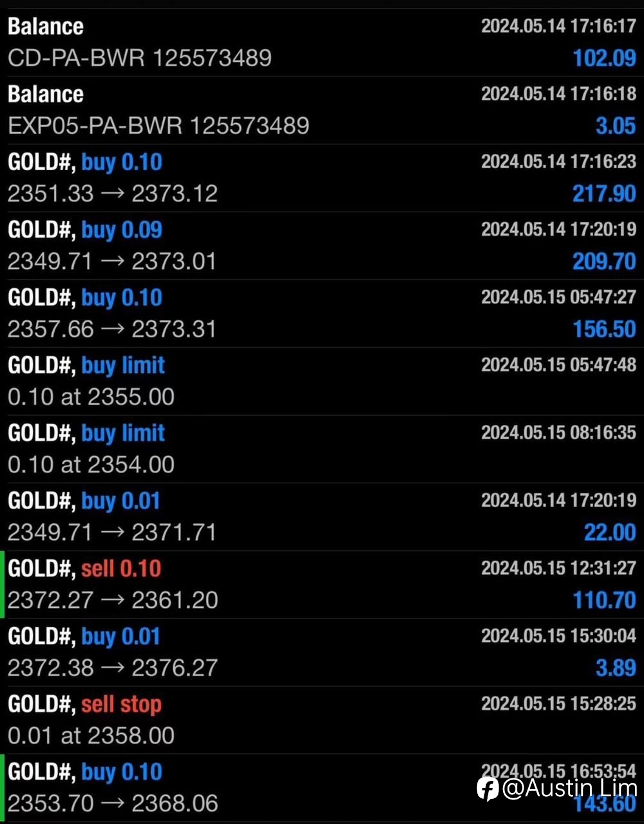
Task: Tap the 217.90 profit value
Action: 604,194
